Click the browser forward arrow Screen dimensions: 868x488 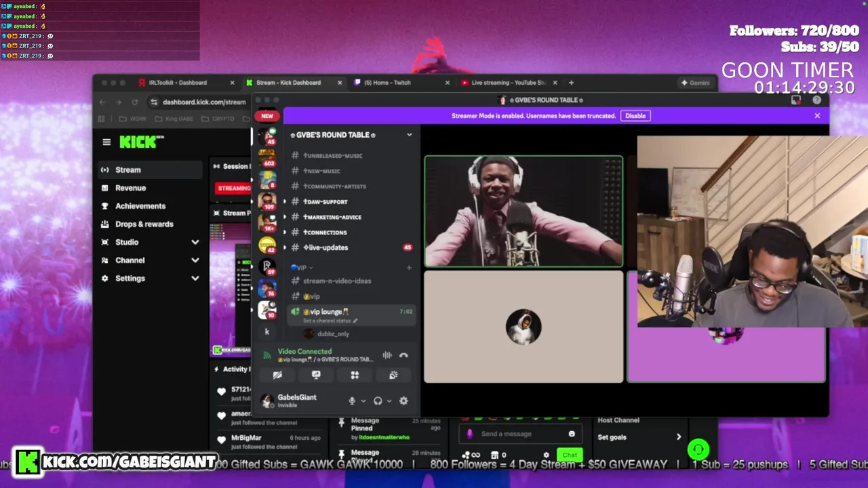118,102
